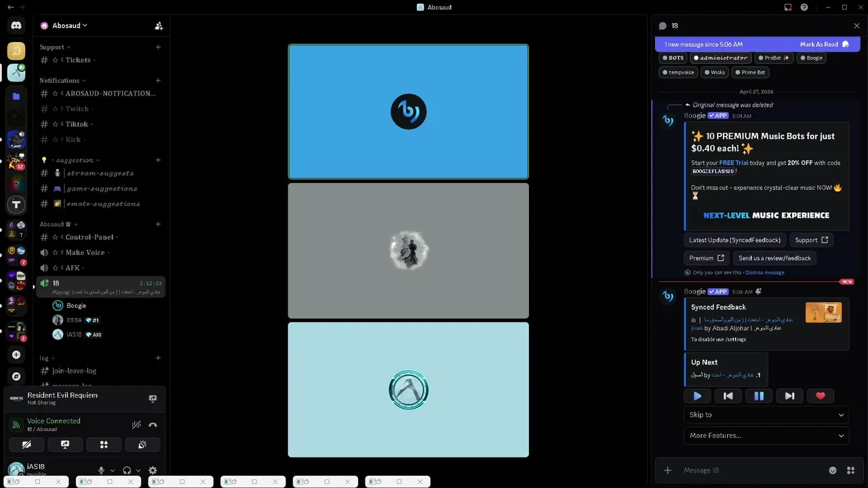Create channel plus next to Notifications category
This screenshot has width=868, height=488.
(x=158, y=81)
